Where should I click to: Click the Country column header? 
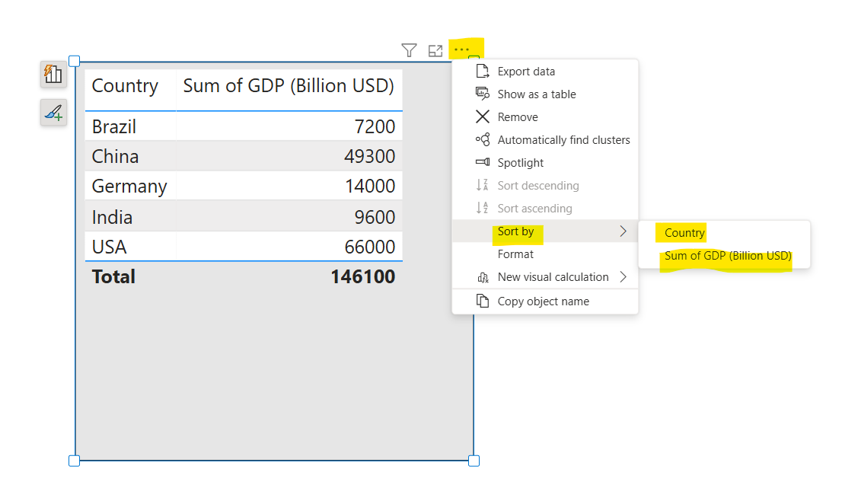(x=124, y=85)
